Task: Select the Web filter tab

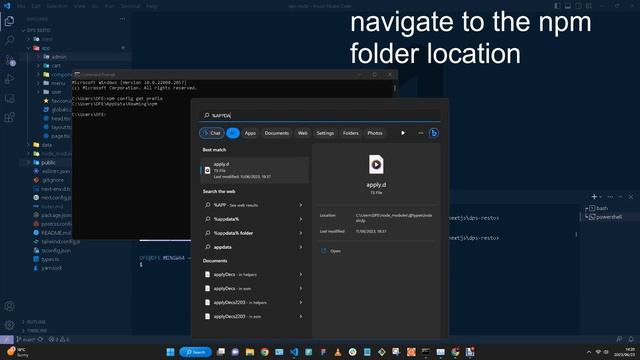Action: pos(302,133)
